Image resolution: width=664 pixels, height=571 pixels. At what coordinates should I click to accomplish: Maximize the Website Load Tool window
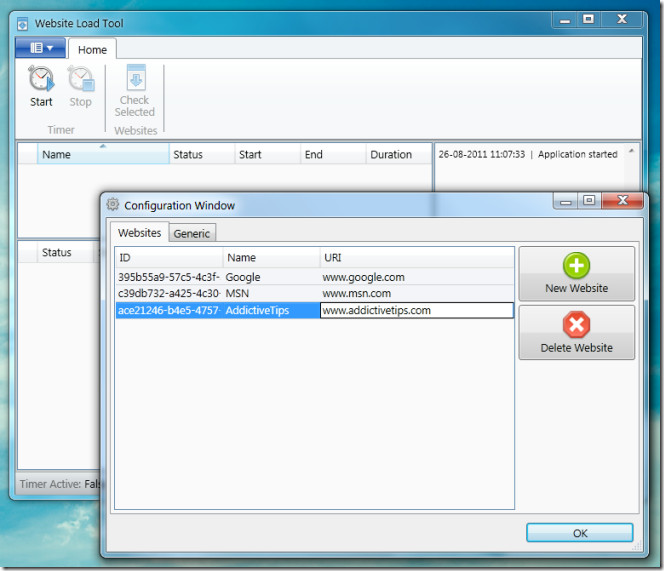point(588,19)
